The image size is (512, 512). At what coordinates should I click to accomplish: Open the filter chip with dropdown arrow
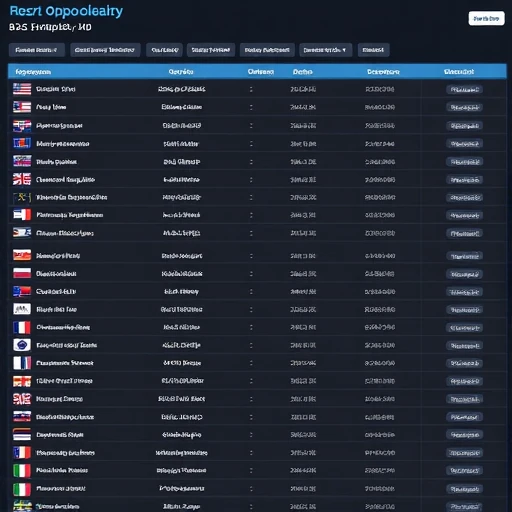pos(325,50)
